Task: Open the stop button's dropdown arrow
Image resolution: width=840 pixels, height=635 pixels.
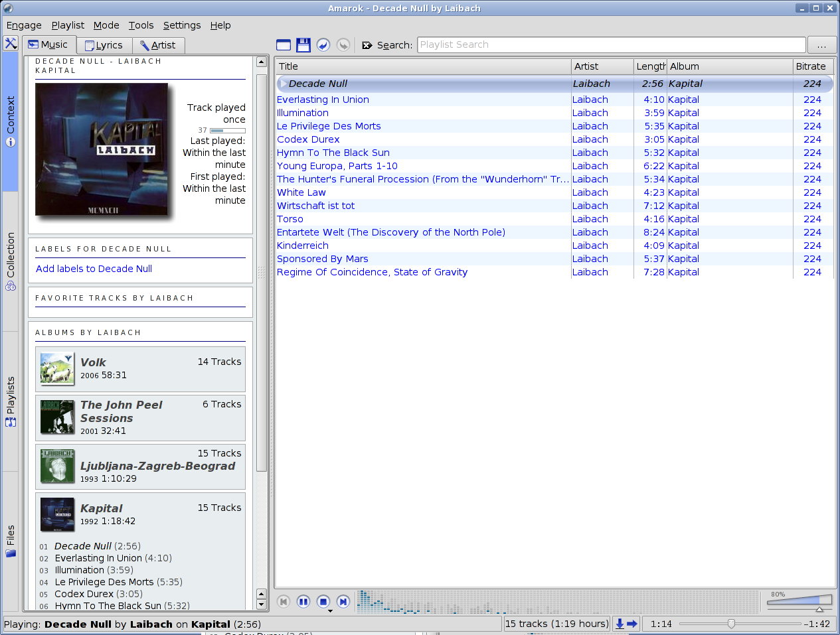Action: [330, 611]
